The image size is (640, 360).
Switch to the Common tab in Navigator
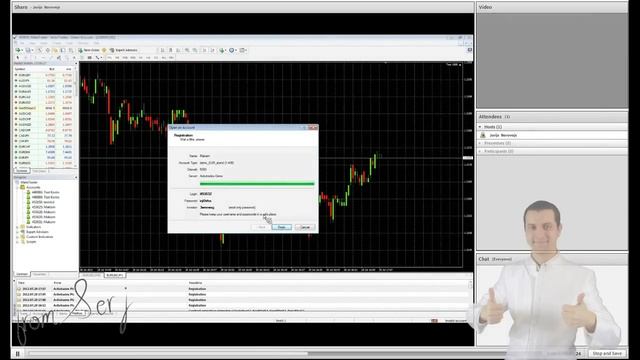click(22, 274)
